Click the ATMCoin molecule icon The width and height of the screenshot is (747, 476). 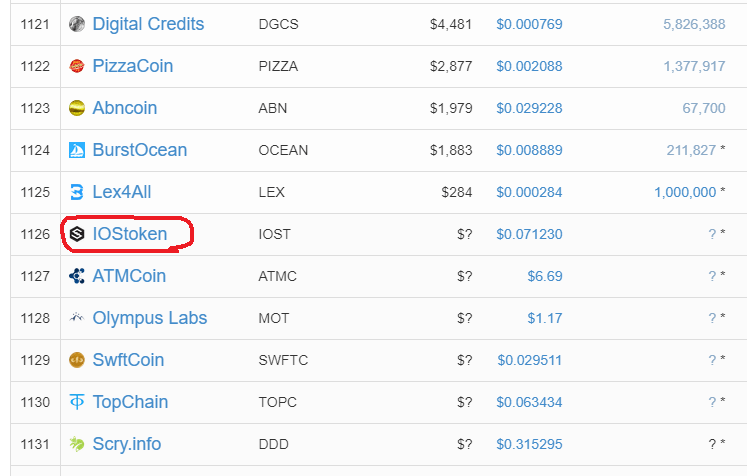(77, 276)
